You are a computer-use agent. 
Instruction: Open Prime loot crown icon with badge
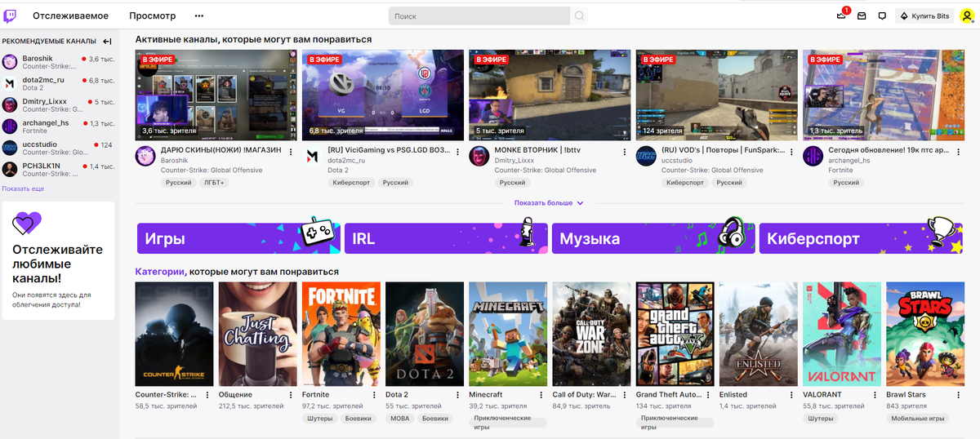coord(842,16)
